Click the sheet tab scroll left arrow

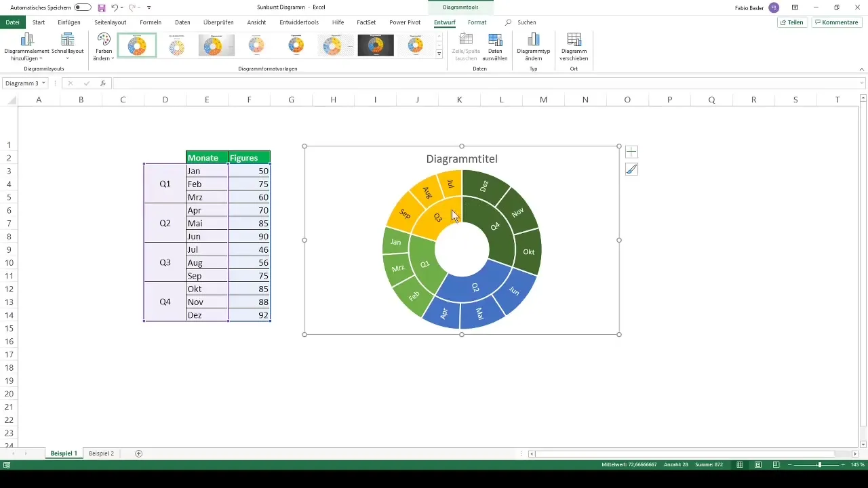13,453
